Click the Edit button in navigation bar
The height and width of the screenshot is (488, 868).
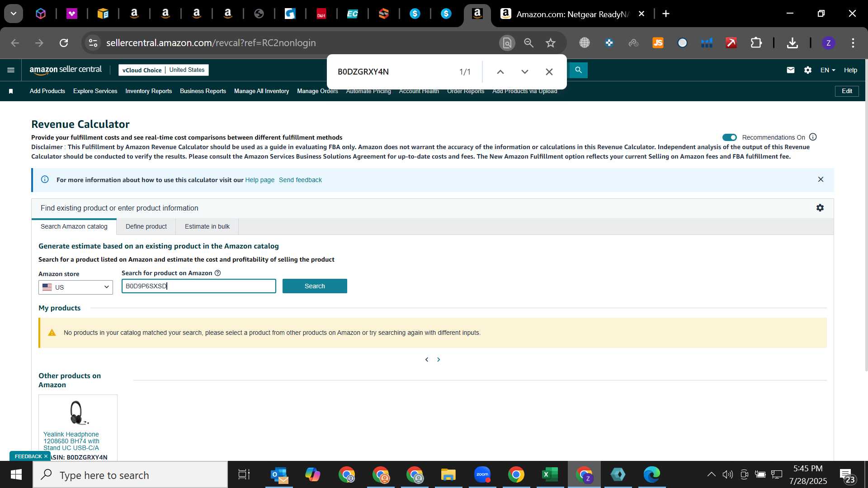847,91
